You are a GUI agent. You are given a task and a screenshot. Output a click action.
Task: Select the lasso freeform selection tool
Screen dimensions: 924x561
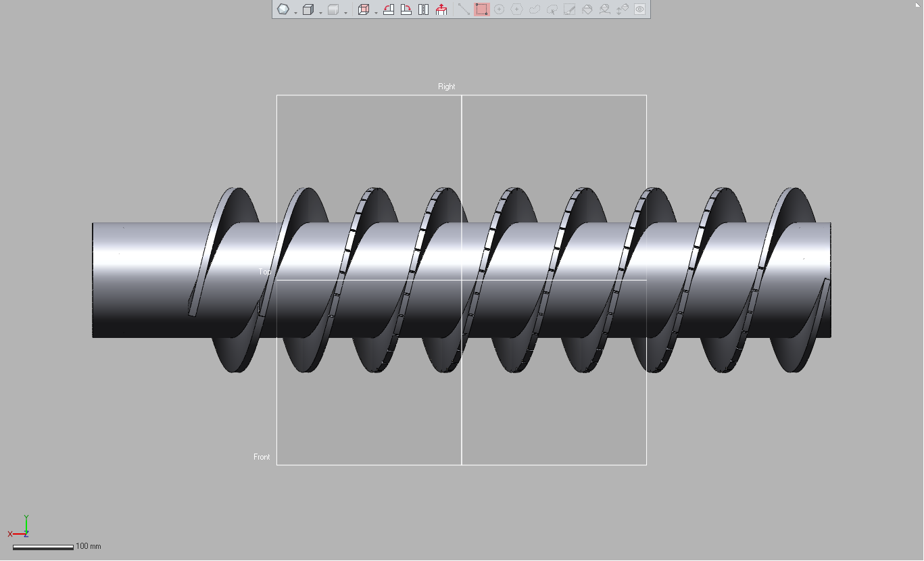point(535,9)
